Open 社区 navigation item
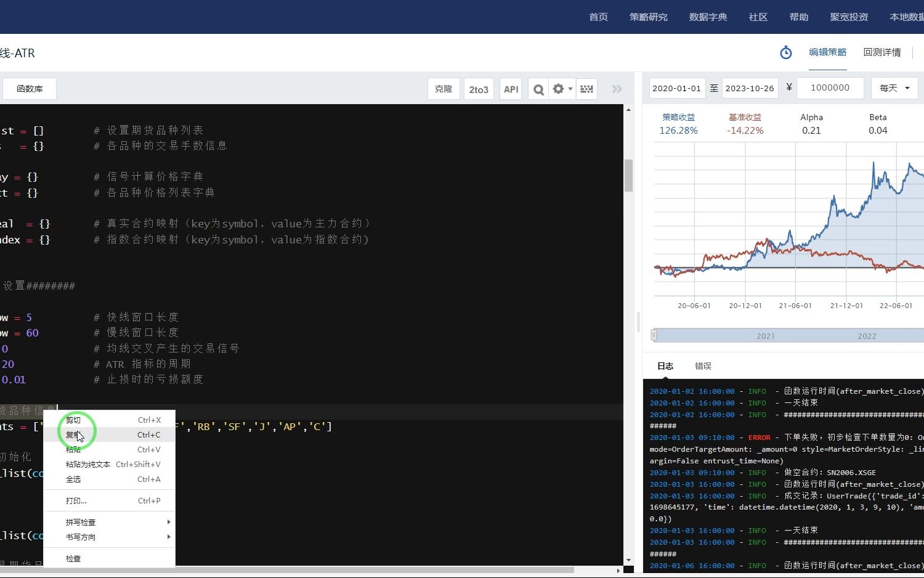924x578 pixels. (758, 17)
